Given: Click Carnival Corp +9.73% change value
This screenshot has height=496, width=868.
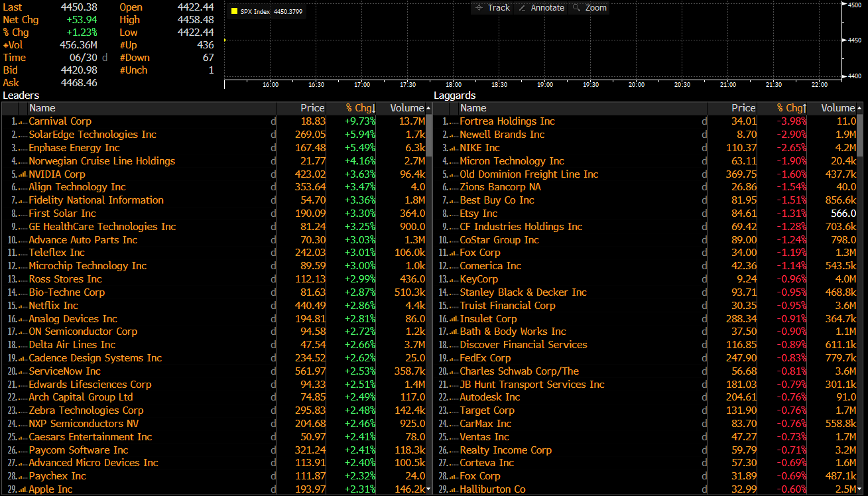Looking at the screenshot, I should point(360,121).
